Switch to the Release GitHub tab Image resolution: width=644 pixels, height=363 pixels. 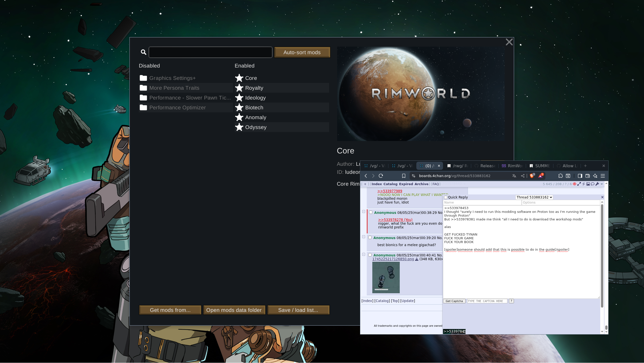coord(485,166)
